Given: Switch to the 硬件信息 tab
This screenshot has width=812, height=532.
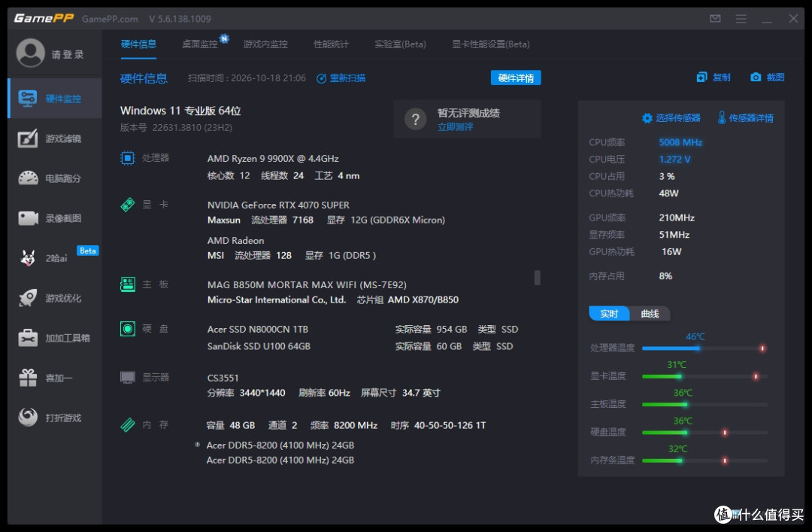Looking at the screenshot, I should tap(138, 44).
